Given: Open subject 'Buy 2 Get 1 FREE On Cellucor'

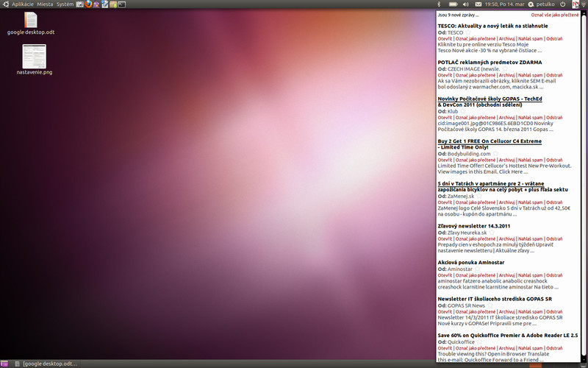Looking at the screenshot, I should [490, 144].
